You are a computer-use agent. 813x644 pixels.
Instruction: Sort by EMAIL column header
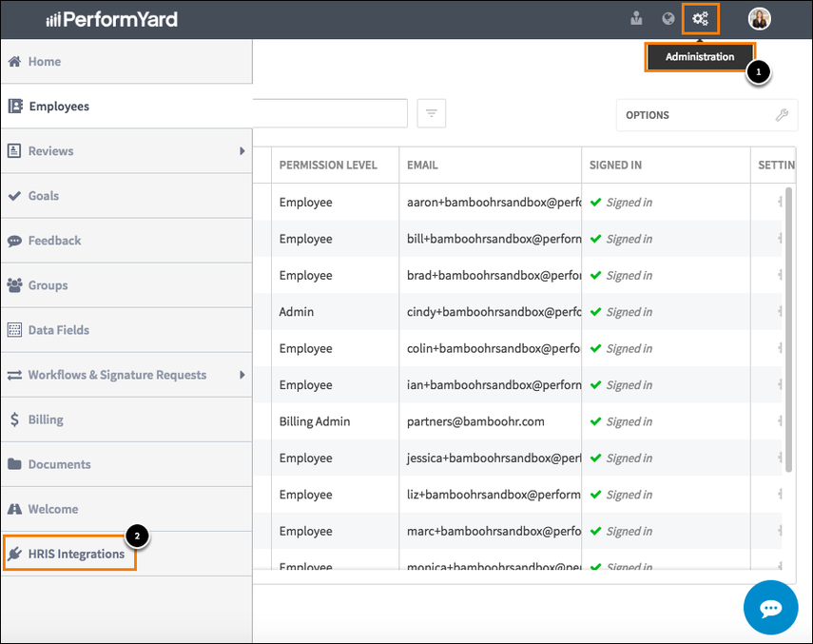click(x=422, y=165)
